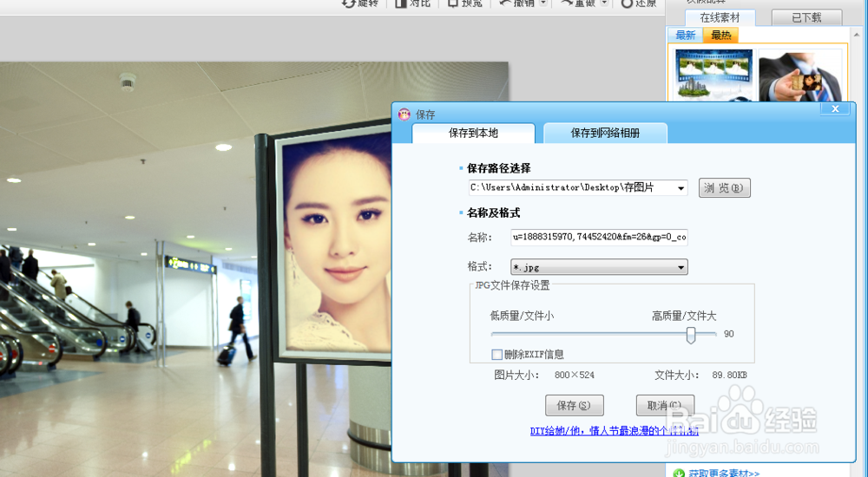Open the 重做 redo history dropdown arrow
This screenshot has height=477, width=868.
click(604, 3)
